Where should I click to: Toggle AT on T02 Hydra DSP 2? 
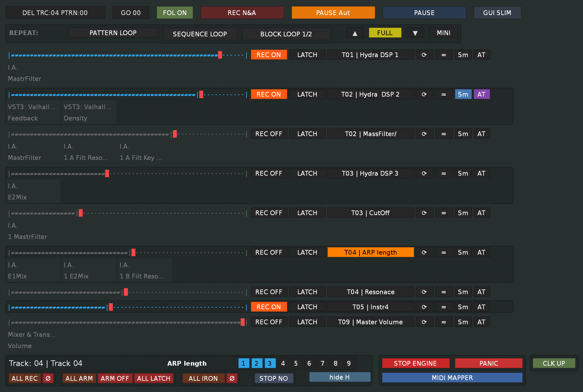pos(482,94)
